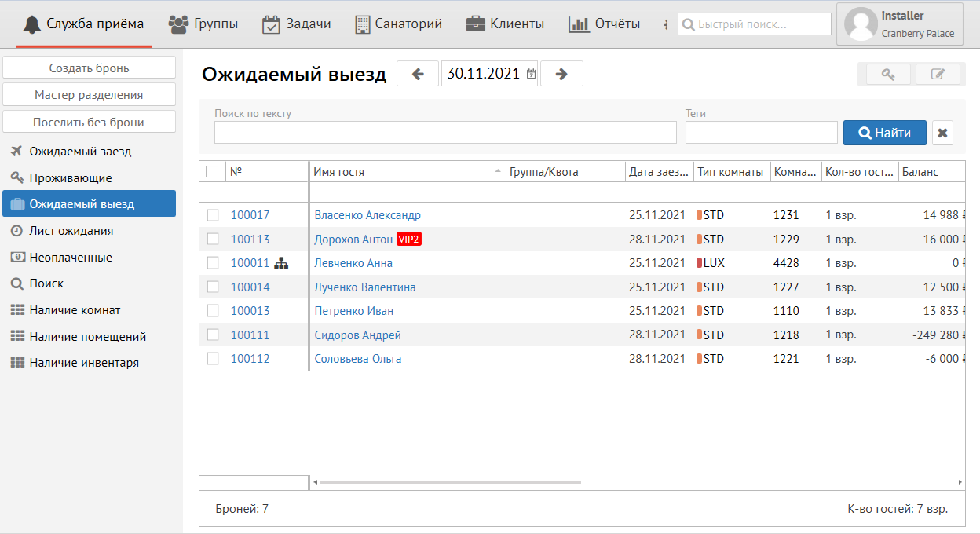Select checkbox for Дорохов Антон row
This screenshot has height=534, width=980.
pyautogui.click(x=213, y=240)
